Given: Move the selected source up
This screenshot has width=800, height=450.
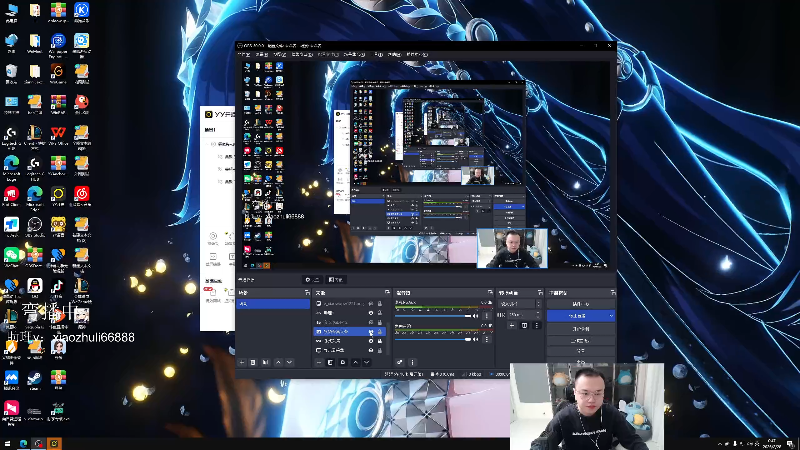Looking at the screenshot, I should point(356,362).
